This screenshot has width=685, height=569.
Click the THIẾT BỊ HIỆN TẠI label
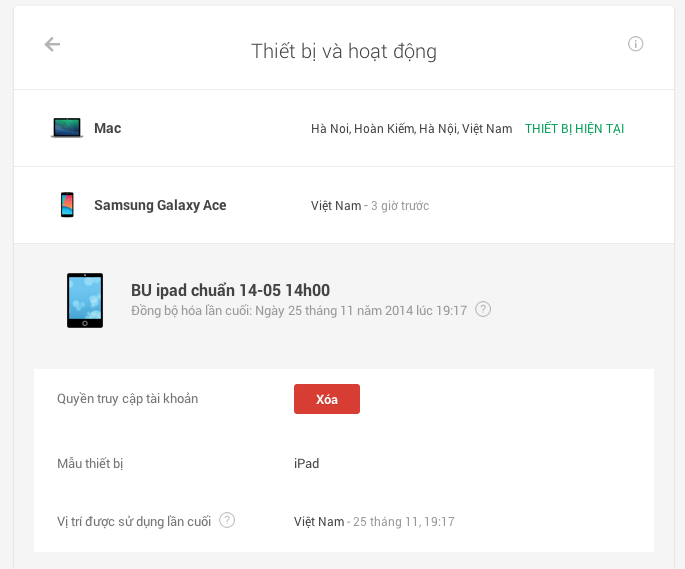pyautogui.click(x=574, y=129)
